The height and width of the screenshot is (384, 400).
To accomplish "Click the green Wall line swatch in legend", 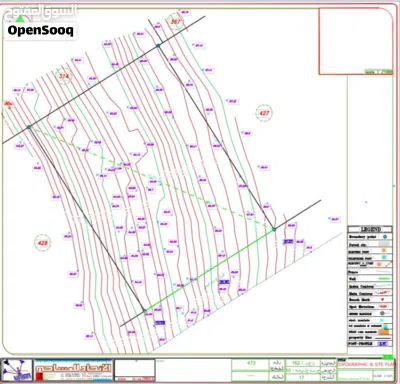I will pos(384,279).
